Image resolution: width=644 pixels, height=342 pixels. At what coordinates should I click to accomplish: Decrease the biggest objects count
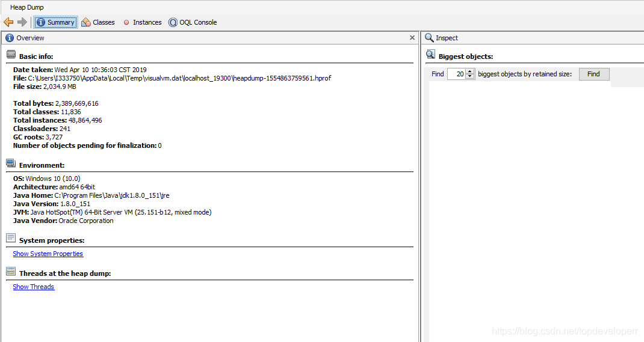point(470,77)
